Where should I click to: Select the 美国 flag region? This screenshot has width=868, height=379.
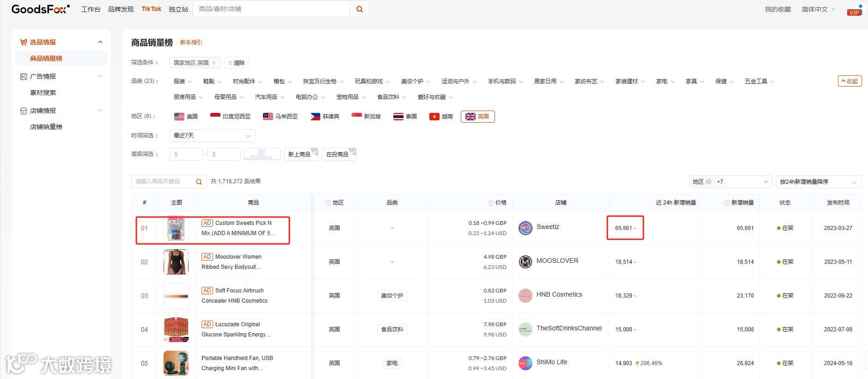click(x=186, y=117)
